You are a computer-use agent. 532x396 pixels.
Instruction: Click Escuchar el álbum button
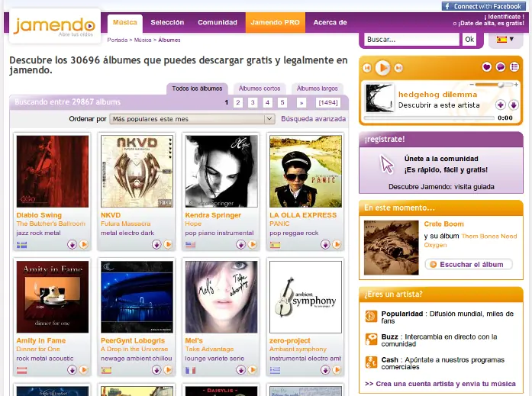[469, 265]
